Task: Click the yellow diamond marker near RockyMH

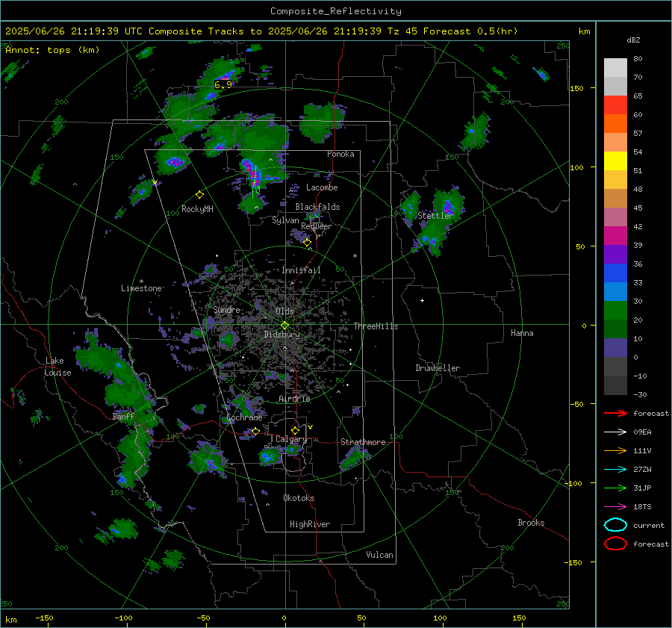Action: tap(199, 195)
